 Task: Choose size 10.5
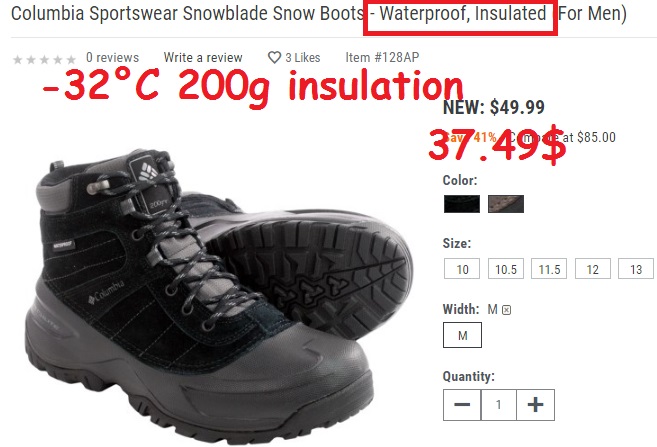click(506, 269)
